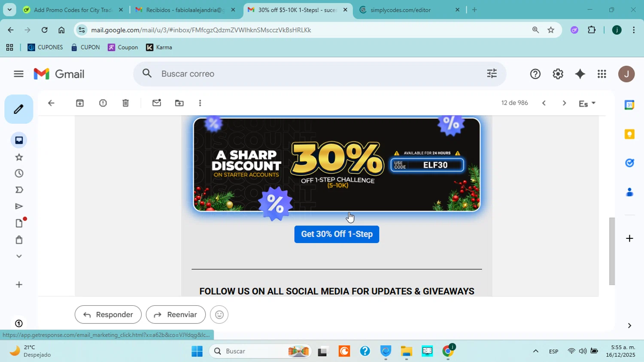Open Starred messages in sidebar
This screenshot has width=644, height=362.
coord(19,157)
